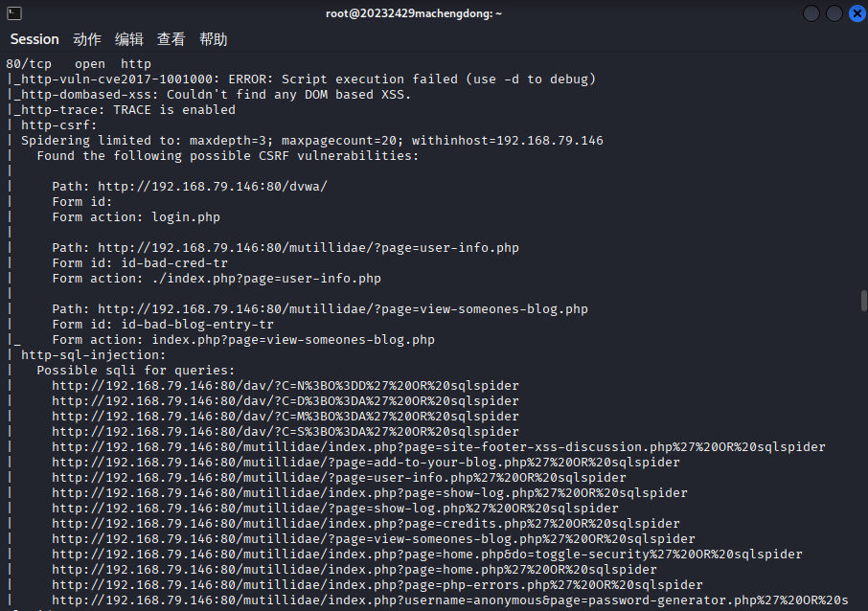Click the toggle-security sqlspider URL
868x611 pixels.
click(426, 554)
